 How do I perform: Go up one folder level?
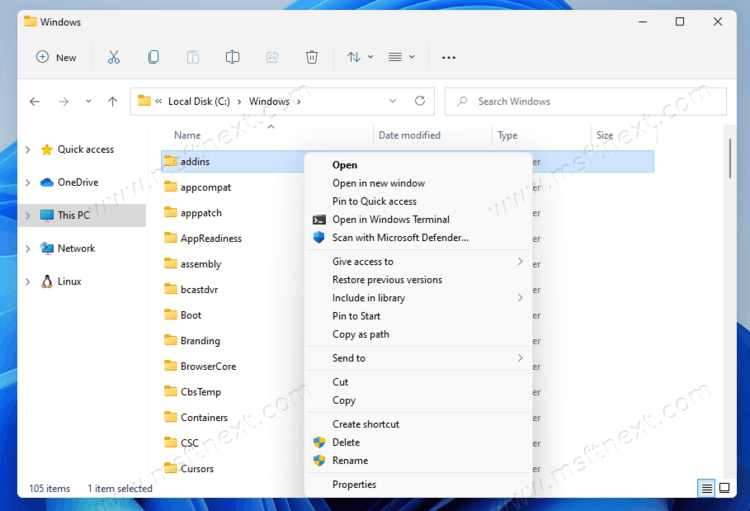[x=112, y=101]
